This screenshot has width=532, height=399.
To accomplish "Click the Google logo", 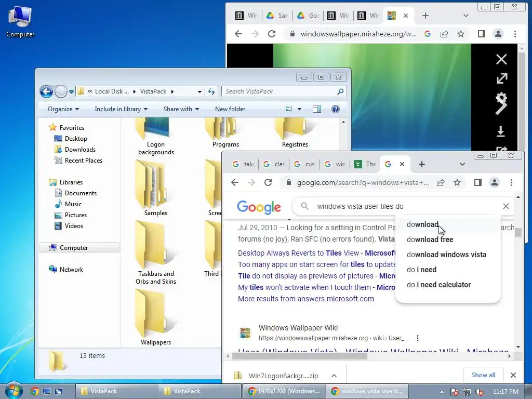I will point(259,207).
